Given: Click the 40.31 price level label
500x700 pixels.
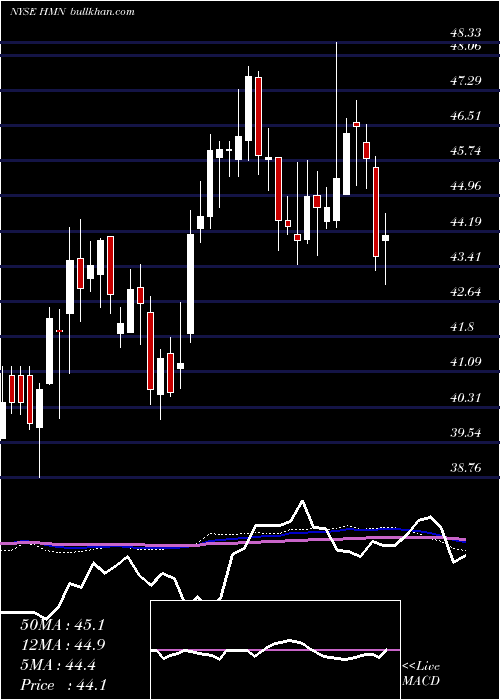Looking at the screenshot, I should coord(466,397).
